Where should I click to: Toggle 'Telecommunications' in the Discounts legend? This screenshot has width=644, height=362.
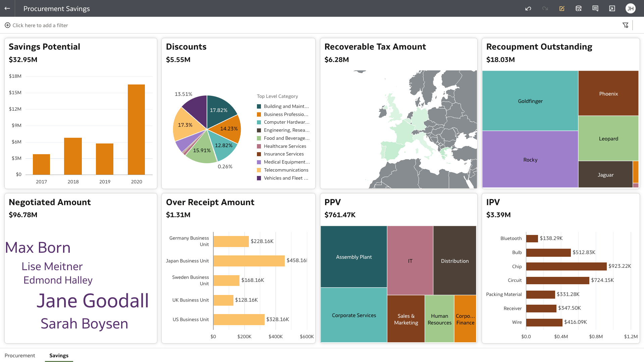[x=286, y=170]
